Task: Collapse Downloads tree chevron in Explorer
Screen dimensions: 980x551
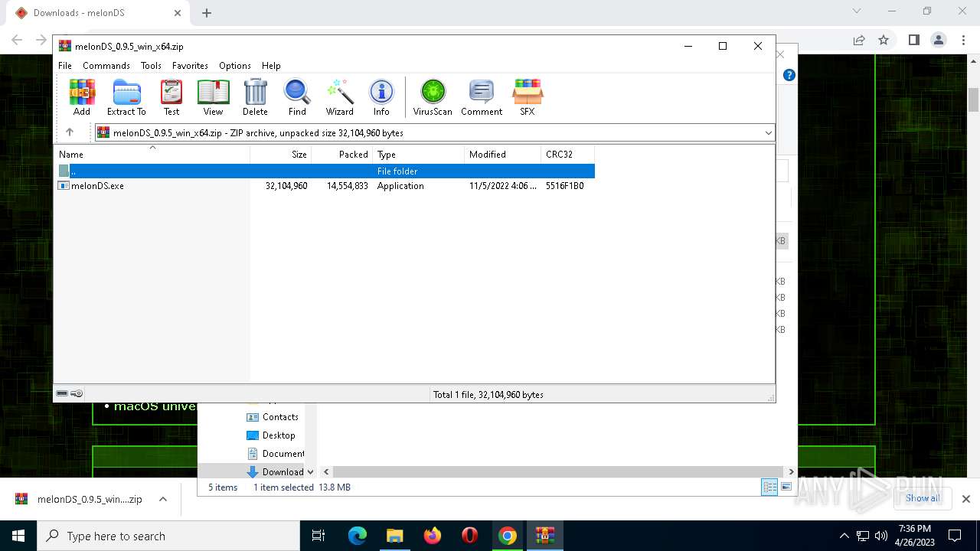Action: pos(310,472)
